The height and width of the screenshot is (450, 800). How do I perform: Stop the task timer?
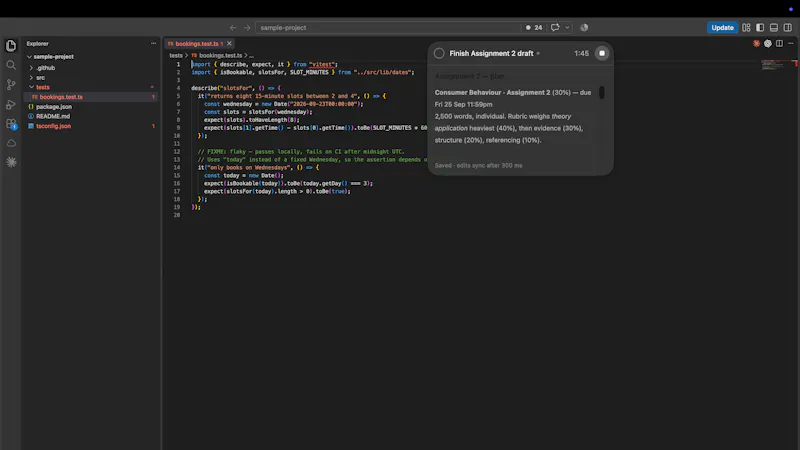coord(602,53)
